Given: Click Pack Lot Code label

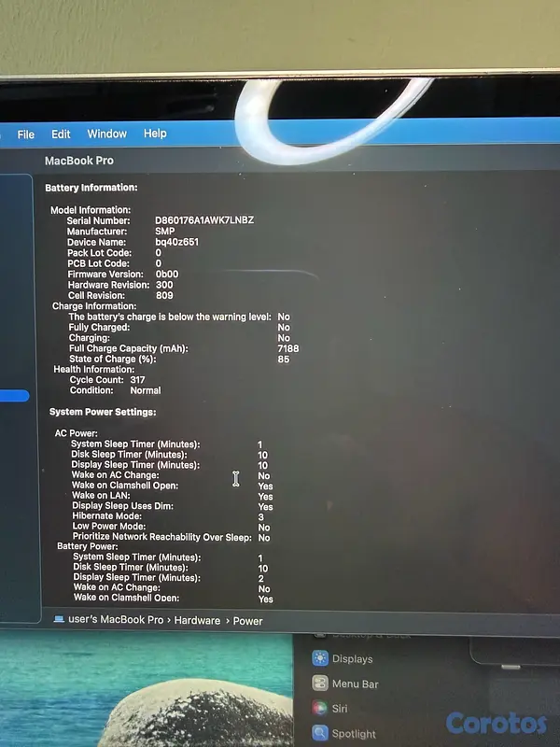Looking at the screenshot, I should [x=100, y=252].
